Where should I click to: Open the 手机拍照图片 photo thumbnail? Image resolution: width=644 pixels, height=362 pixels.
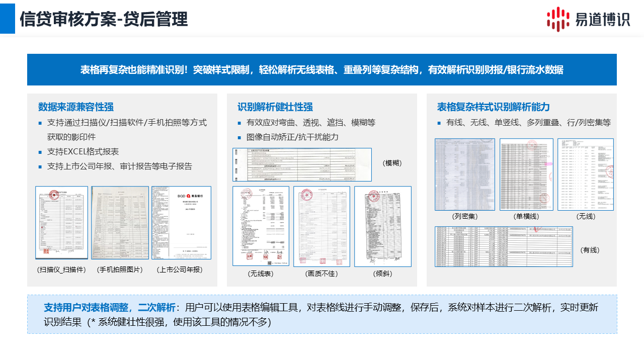point(120,222)
